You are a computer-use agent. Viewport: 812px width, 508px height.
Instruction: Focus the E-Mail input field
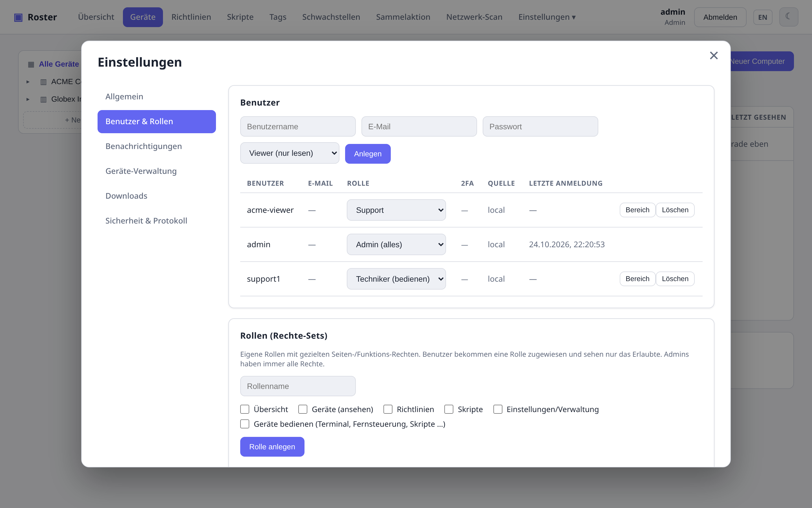point(419,127)
